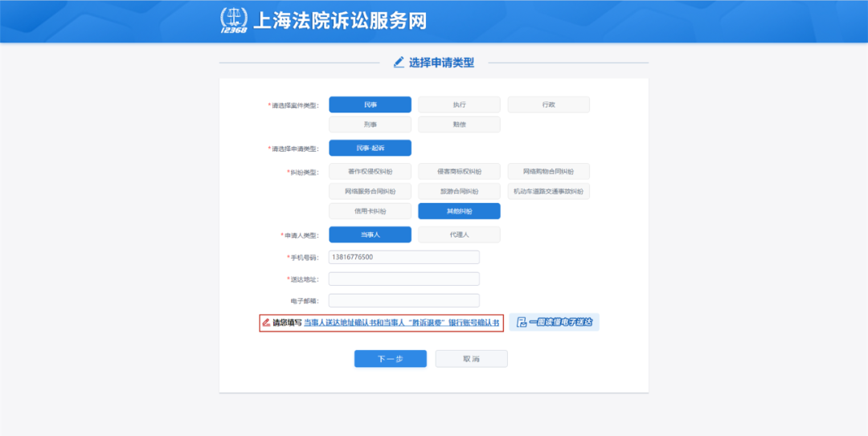The height and width of the screenshot is (436, 868).
Task: Click the 电子邮箱 input field
Action: click(404, 300)
